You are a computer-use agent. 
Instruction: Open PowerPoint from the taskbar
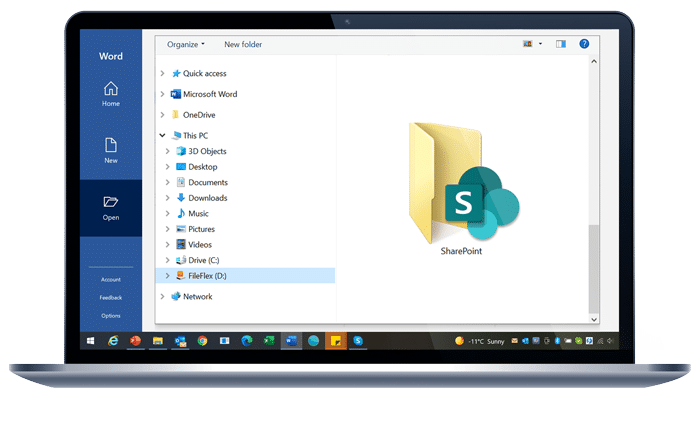135,341
